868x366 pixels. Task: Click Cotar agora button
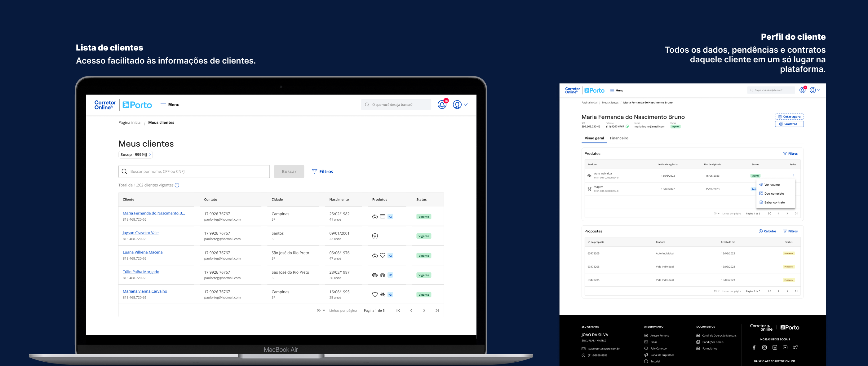[x=789, y=117]
